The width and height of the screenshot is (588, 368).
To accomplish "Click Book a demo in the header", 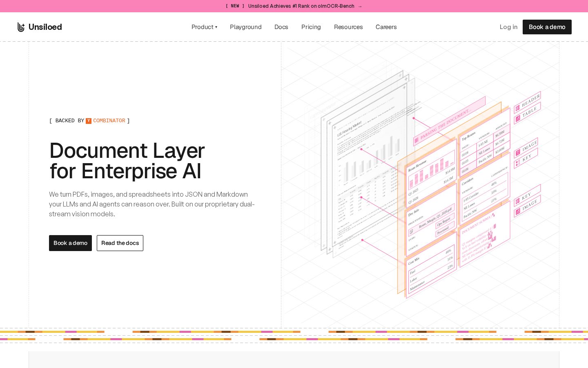I will pyautogui.click(x=547, y=27).
